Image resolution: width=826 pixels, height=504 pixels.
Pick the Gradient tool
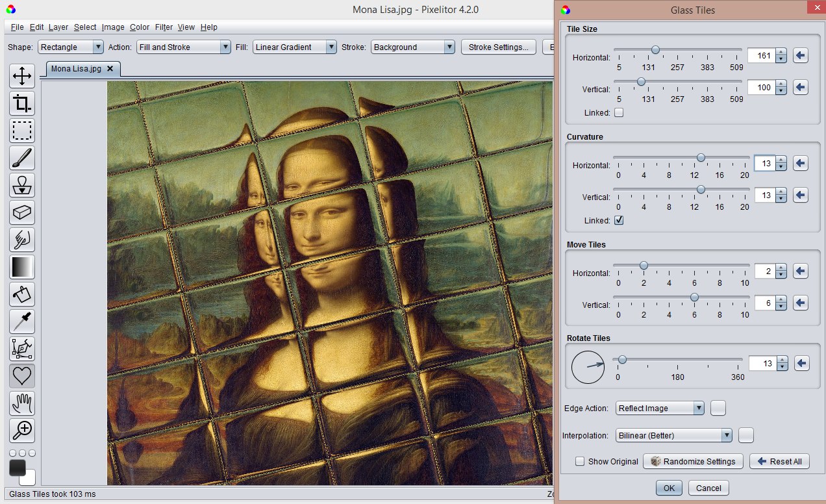(21, 267)
